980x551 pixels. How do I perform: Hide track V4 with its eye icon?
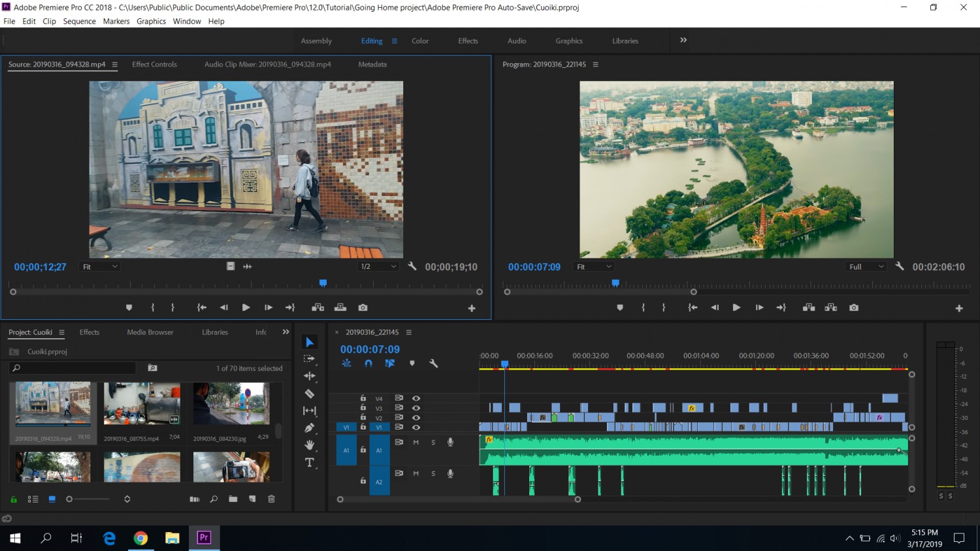pyautogui.click(x=416, y=398)
